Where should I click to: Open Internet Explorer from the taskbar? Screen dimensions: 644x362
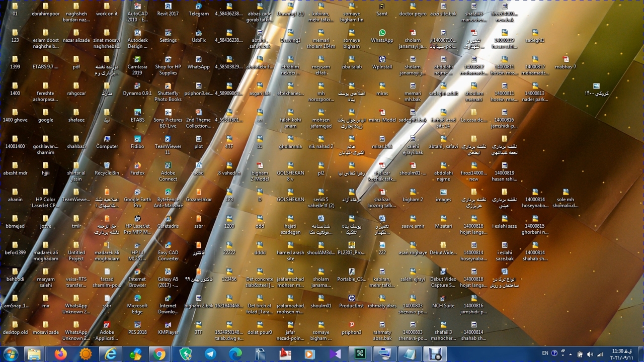(110, 354)
